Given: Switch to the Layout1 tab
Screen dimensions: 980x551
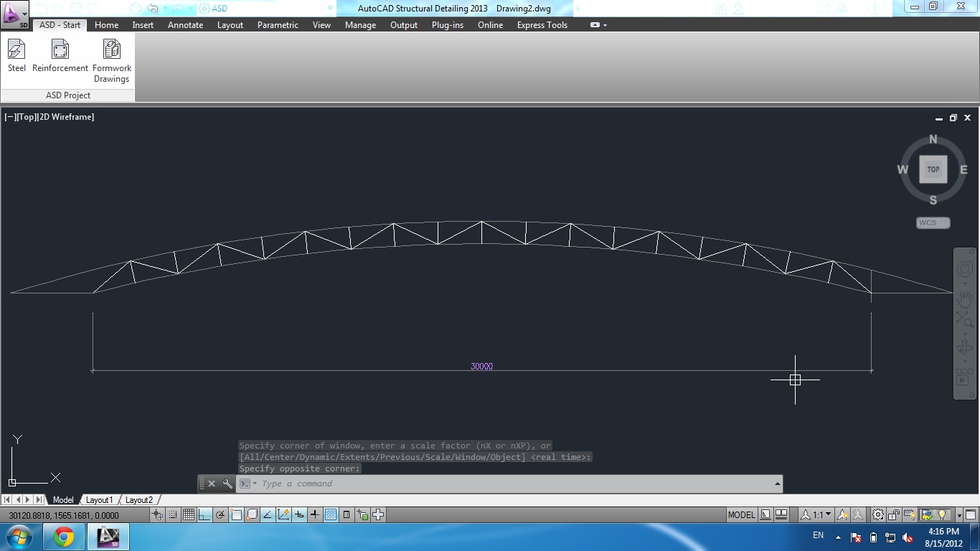Looking at the screenshot, I should point(100,499).
